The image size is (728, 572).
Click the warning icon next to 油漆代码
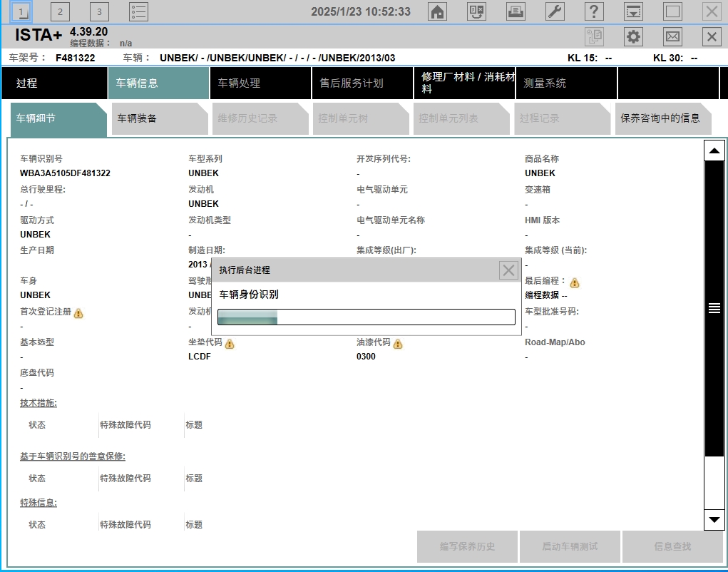tap(398, 344)
